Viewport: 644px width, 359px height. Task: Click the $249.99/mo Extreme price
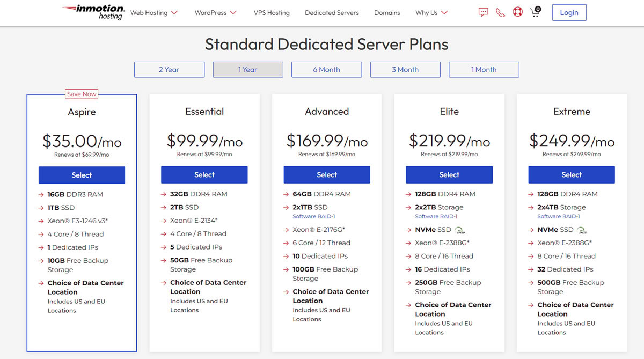click(572, 141)
